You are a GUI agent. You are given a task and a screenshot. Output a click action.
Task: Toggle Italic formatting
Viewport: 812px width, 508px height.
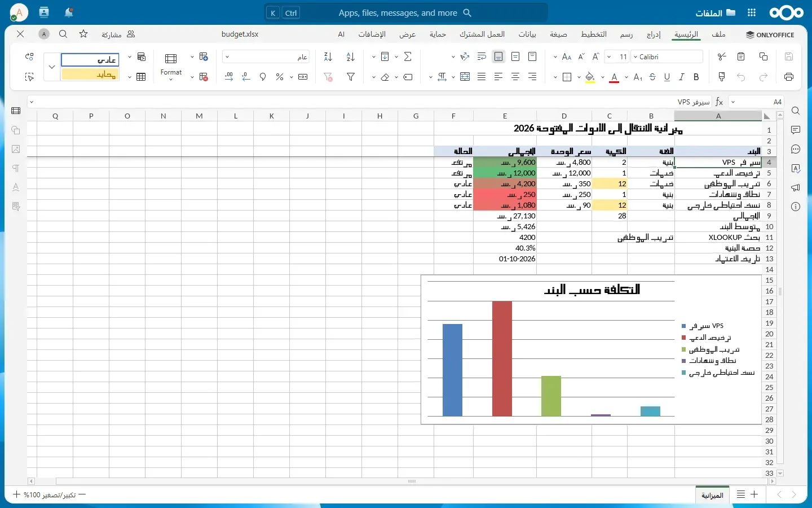pyautogui.click(x=682, y=77)
